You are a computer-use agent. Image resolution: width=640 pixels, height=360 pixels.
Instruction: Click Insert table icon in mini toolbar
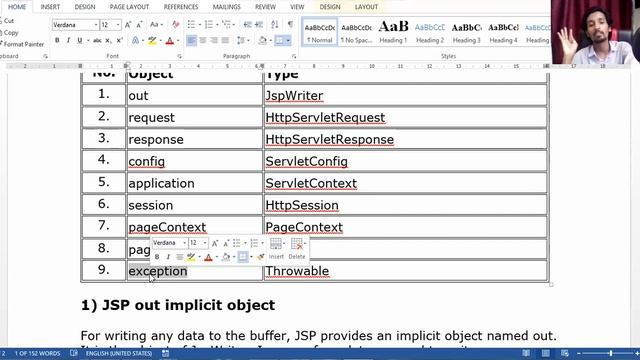(x=276, y=249)
